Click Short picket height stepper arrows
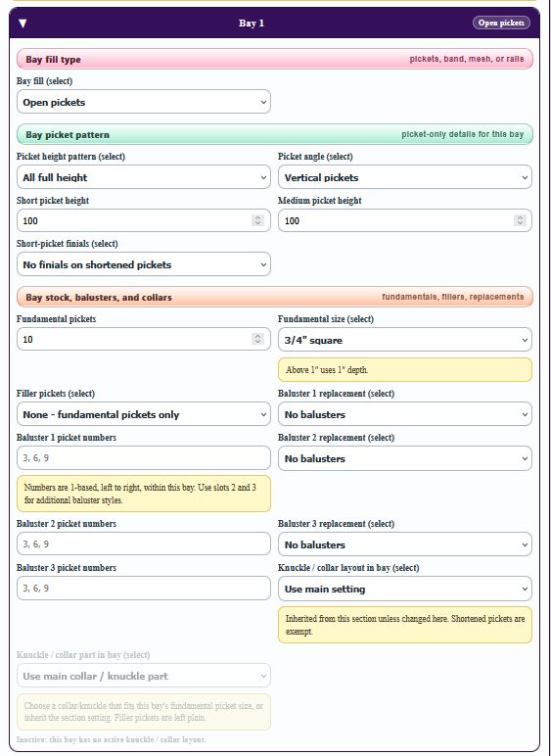551x756 pixels. [x=257, y=220]
